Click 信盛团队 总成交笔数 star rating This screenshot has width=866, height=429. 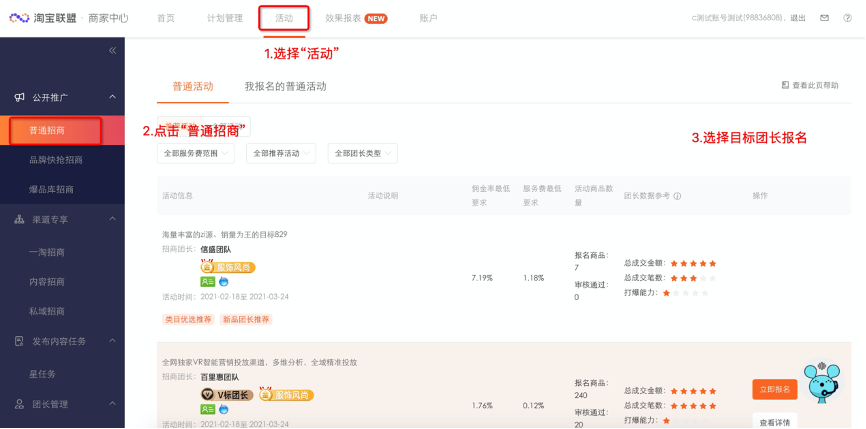[693, 278]
